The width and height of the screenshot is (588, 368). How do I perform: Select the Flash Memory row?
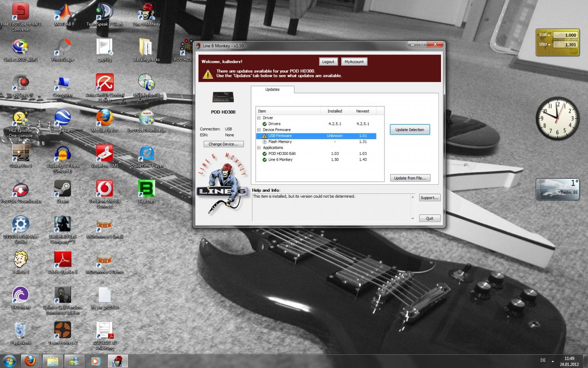(x=316, y=142)
